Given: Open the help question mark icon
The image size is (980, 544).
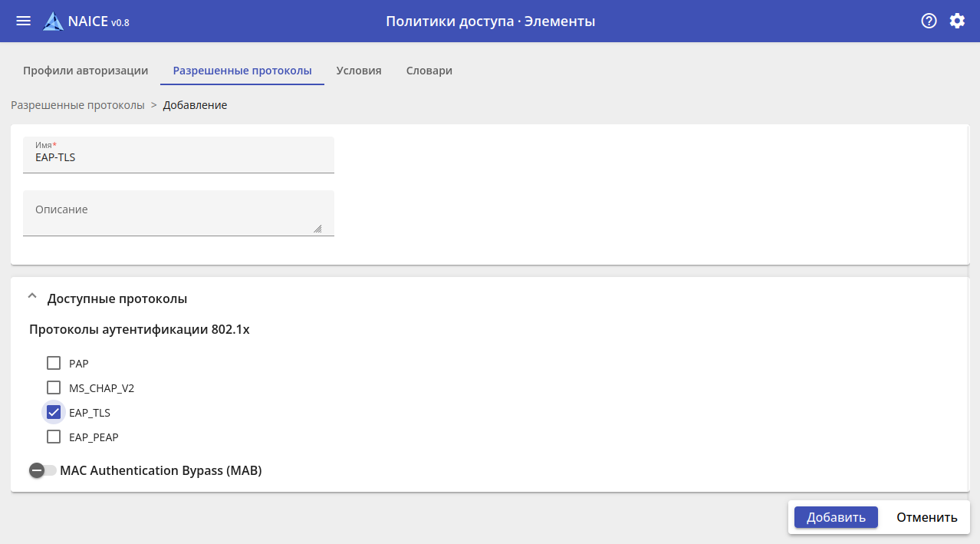Looking at the screenshot, I should click(x=929, y=21).
